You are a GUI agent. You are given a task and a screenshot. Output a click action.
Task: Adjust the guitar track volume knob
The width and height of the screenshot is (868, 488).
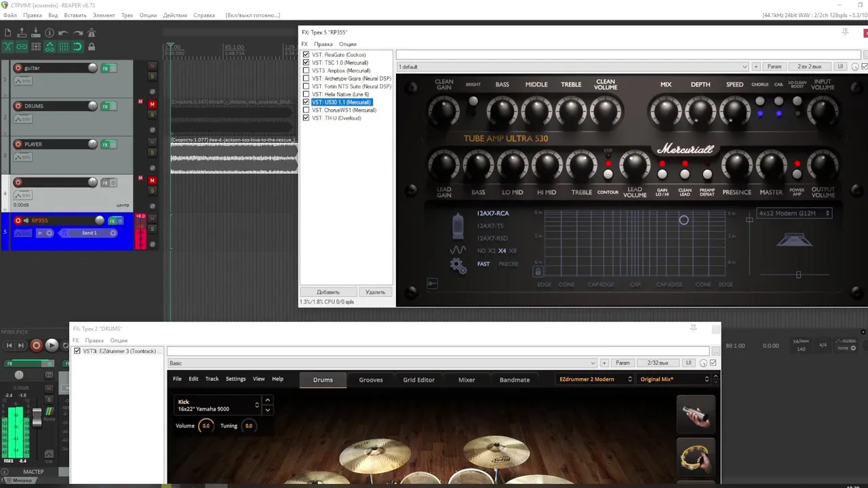click(92, 68)
